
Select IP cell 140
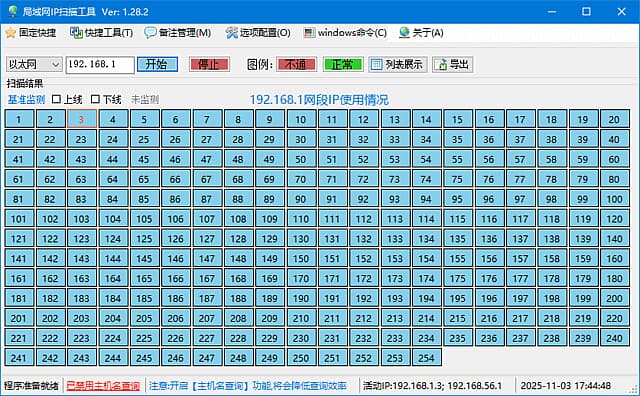pos(614,239)
